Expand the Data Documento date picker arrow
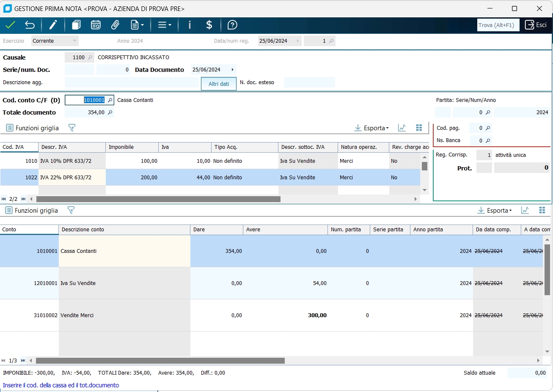553x392 pixels. (x=232, y=70)
